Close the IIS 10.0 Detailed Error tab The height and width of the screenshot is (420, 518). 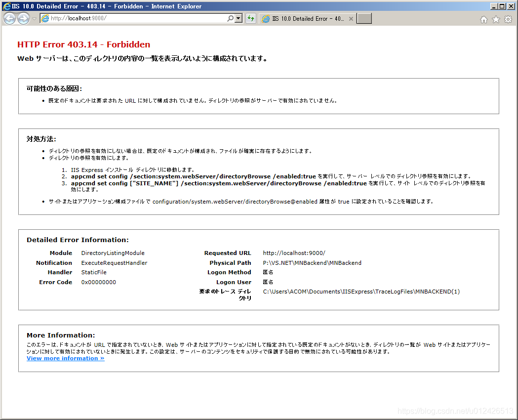coord(351,19)
